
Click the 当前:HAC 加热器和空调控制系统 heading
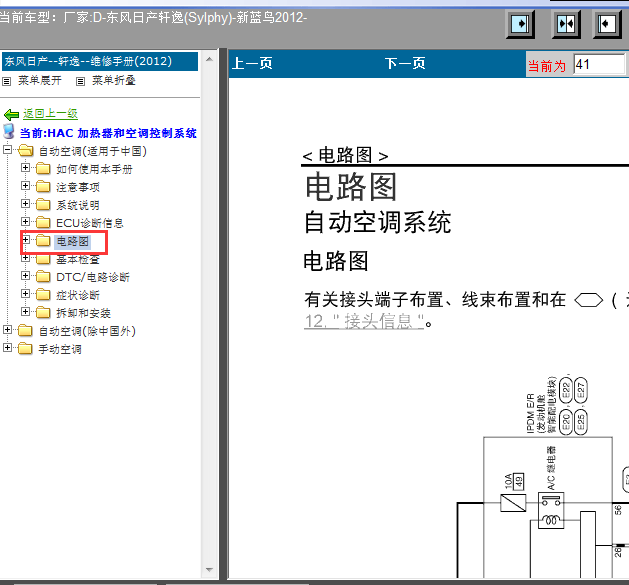tap(108, 133)
